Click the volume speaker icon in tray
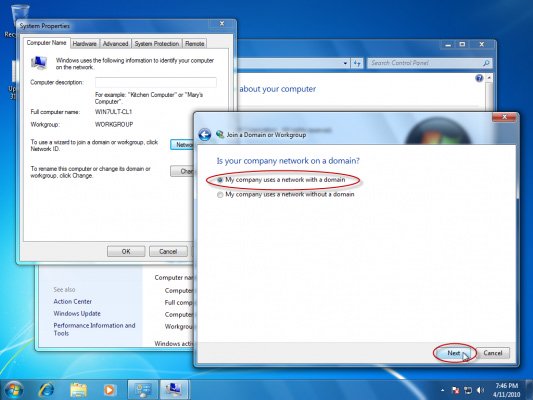The width and height of the screenshot is (533, 400). point(480,390)
